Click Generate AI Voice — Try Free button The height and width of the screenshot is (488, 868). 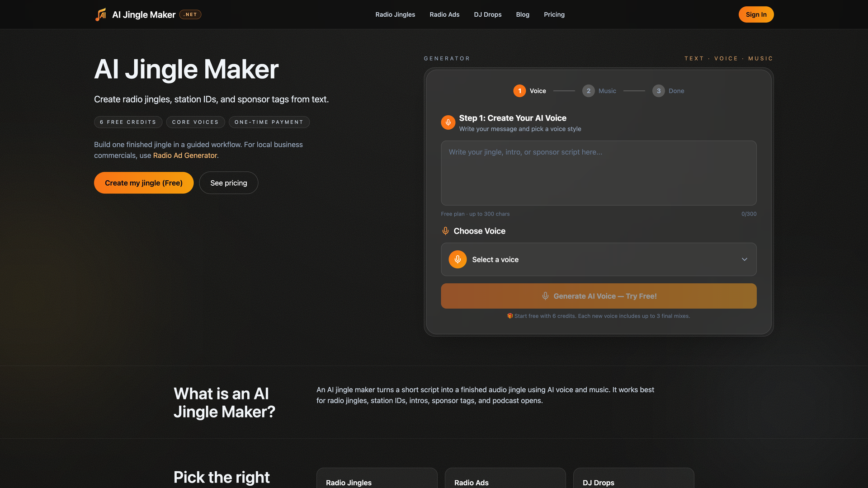(x=598, y=296)
